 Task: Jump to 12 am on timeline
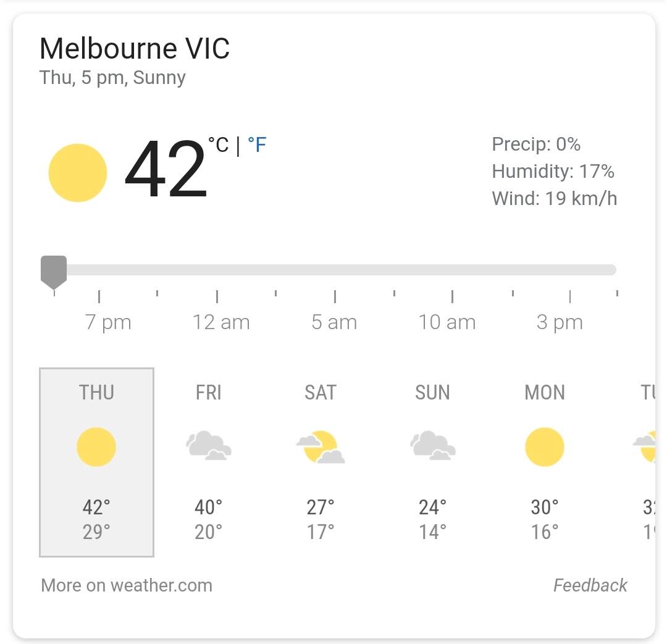pos(220,322)
